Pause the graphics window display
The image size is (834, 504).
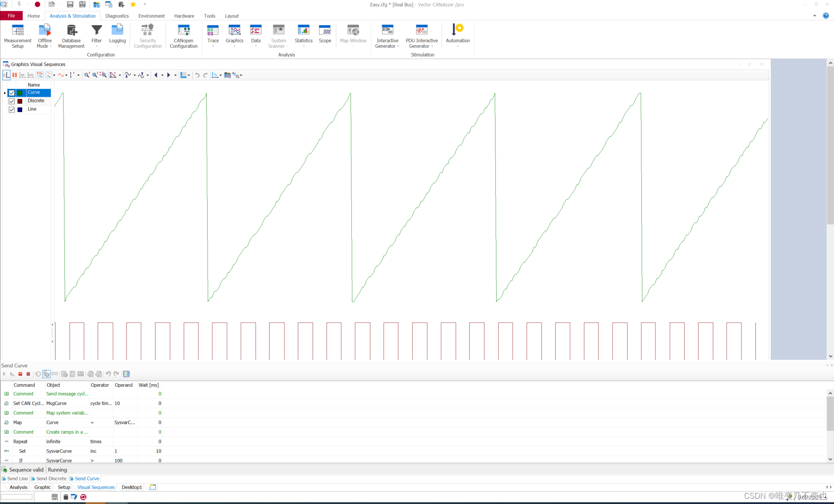click(x=15, y=75)
